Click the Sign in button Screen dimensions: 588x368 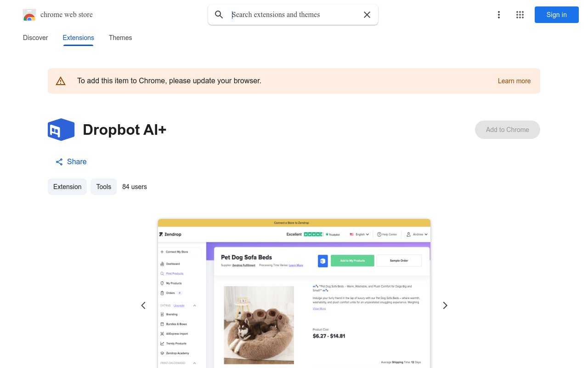point(557,15)
